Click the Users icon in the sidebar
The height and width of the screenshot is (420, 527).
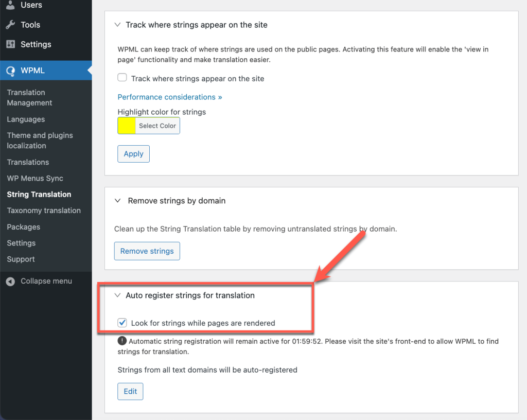point(11,5)
